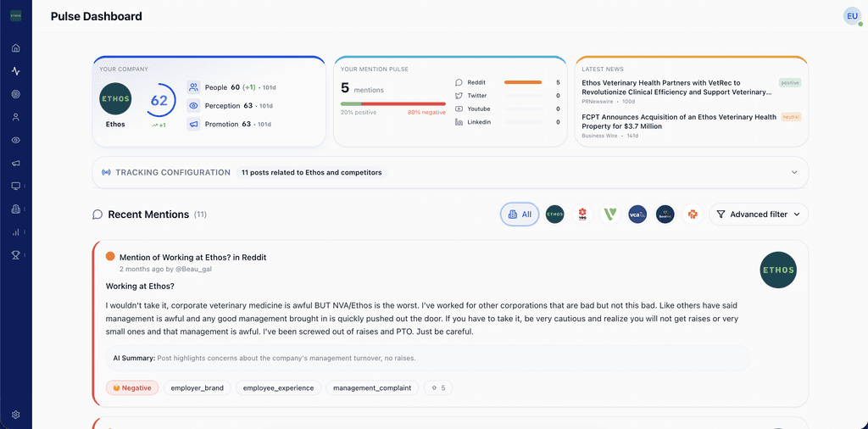Click the positive badge on first news item
This screenshot has height=429, width=868.
(x=790, y=82)
